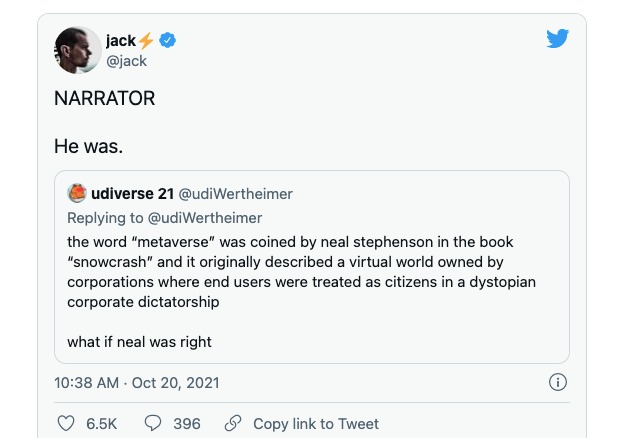Open the 10:38 AM Oct 20, 2021 timestamp
This screenshot has width=627, height=438.
point(136,382)
